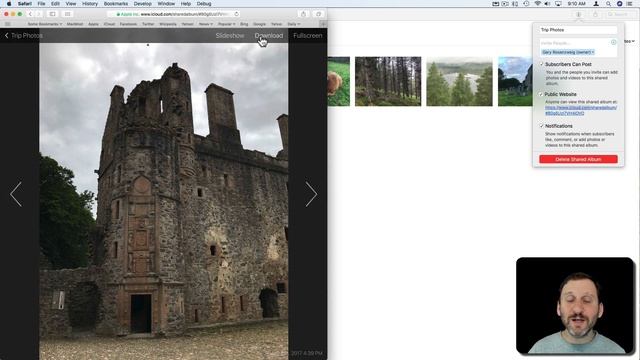
Task: Show next photo with right arrow
Action: click(311, 194)
